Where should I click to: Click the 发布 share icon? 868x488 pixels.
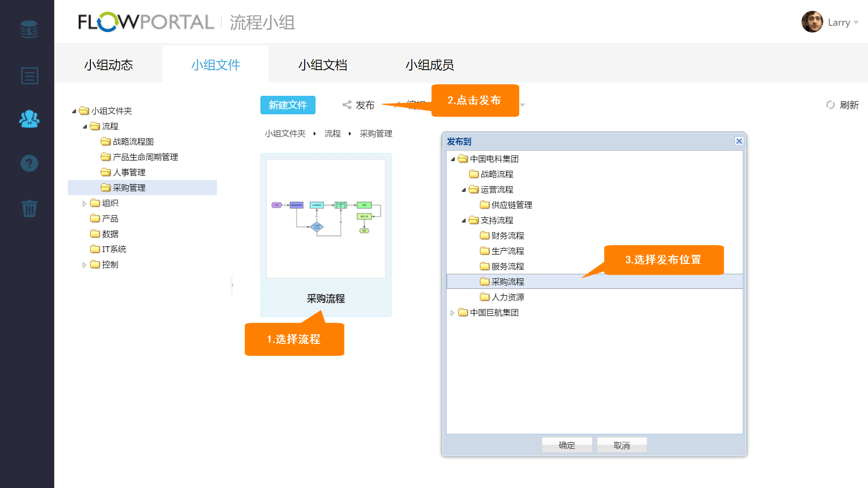347,105
